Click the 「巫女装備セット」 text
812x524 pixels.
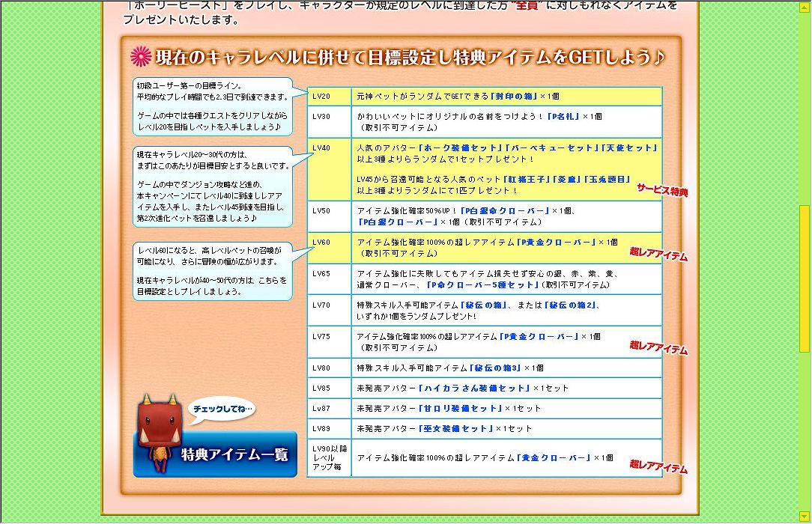click(x=455, y=428)
